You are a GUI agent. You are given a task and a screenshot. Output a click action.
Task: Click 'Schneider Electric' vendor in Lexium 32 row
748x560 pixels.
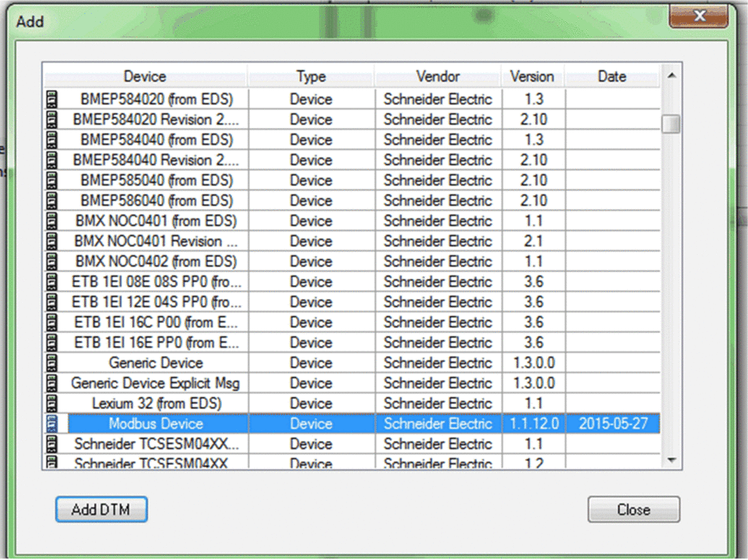(x=438, y=403)
